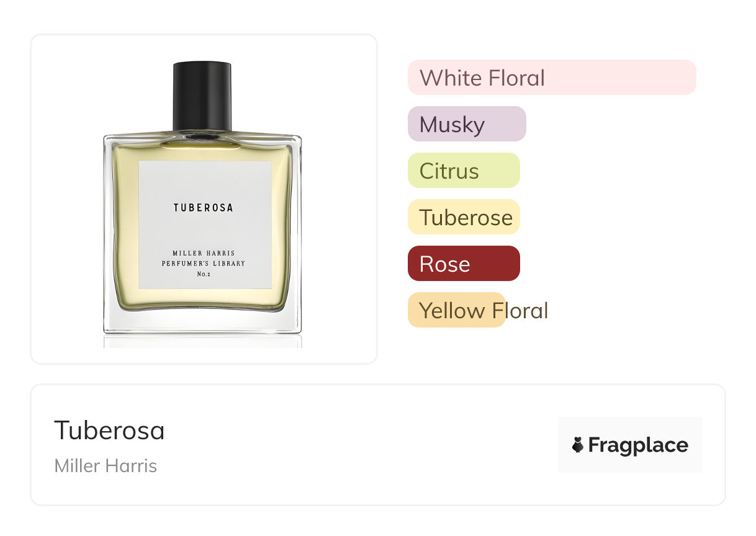The image size is (756, 536).
Task: Select the dark red Rose accord
Action: pos(464,264)
